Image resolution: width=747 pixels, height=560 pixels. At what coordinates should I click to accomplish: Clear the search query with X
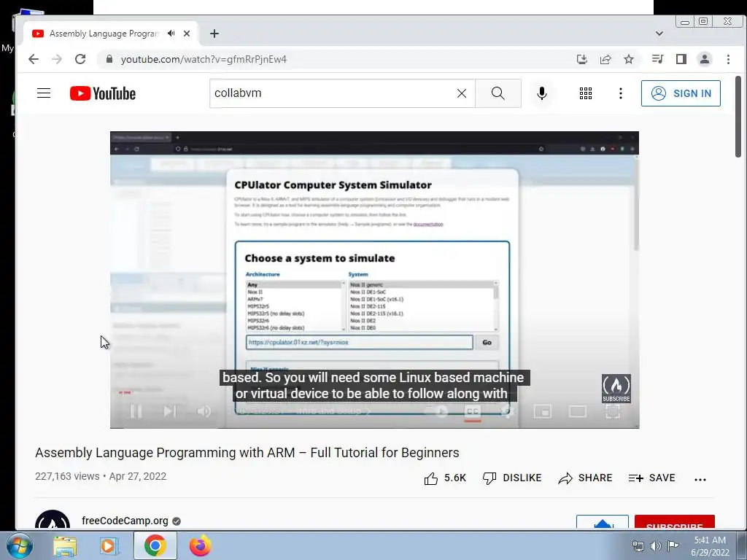click(462, 93)
